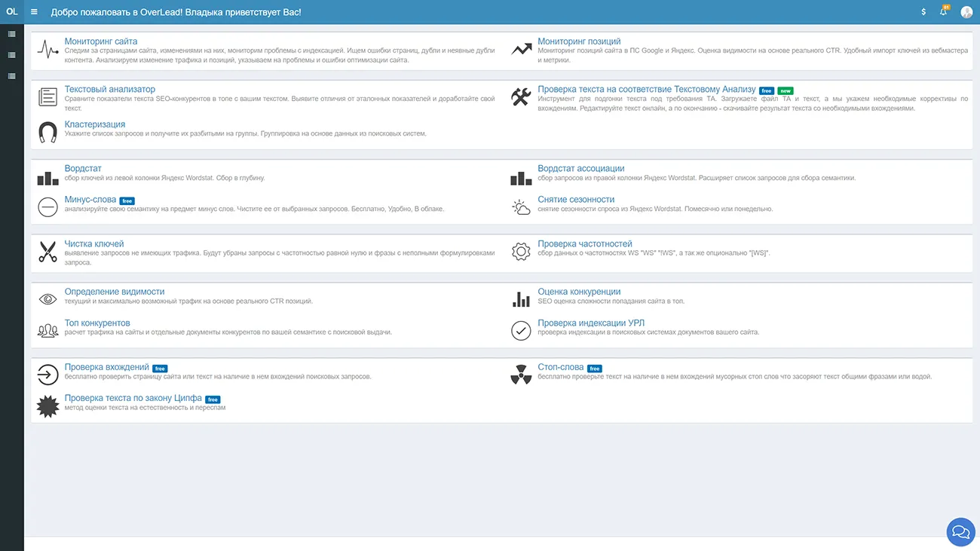Open the third sidebar menu item
Screen dimensions: 980x551
[x=11, y=76]
